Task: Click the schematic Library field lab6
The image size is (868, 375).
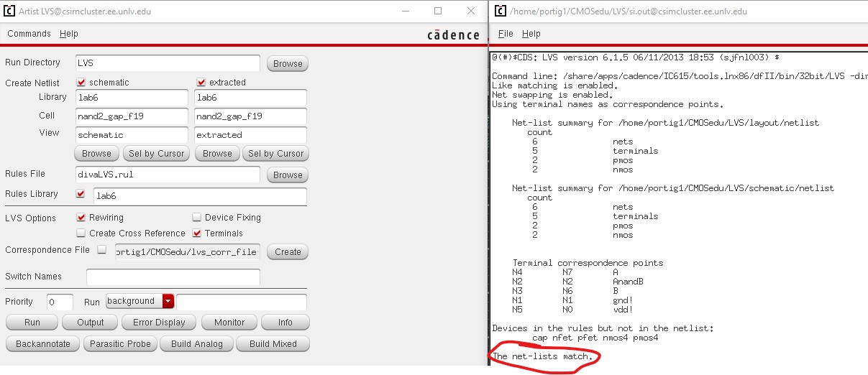Action: 133,97
